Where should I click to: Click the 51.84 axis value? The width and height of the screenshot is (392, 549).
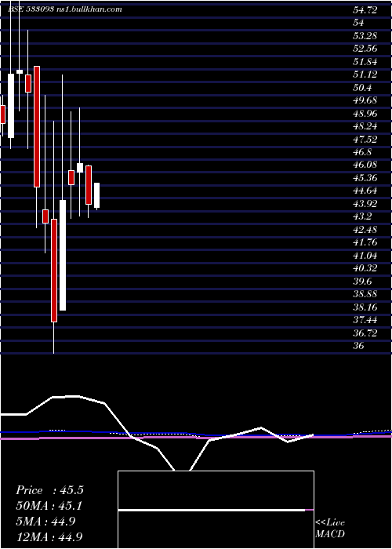(365, 62)
